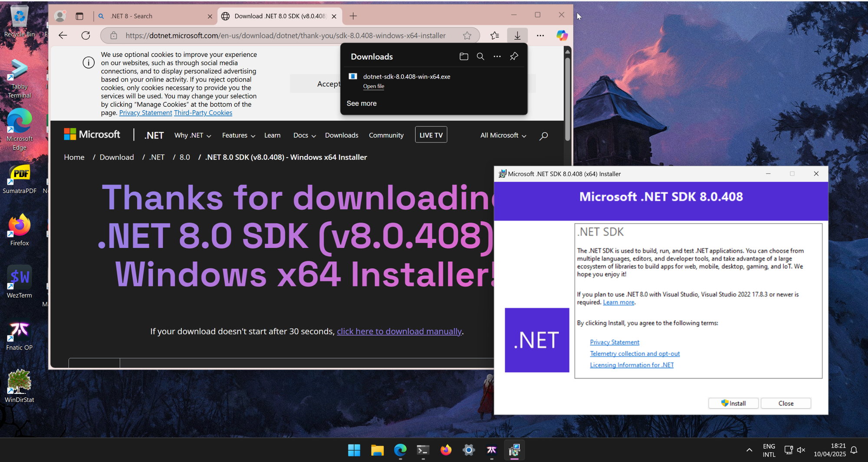Open the Fnatic OP desktop shortcut
The width and height of the screenshot is (868, 462).
(19, 336)
